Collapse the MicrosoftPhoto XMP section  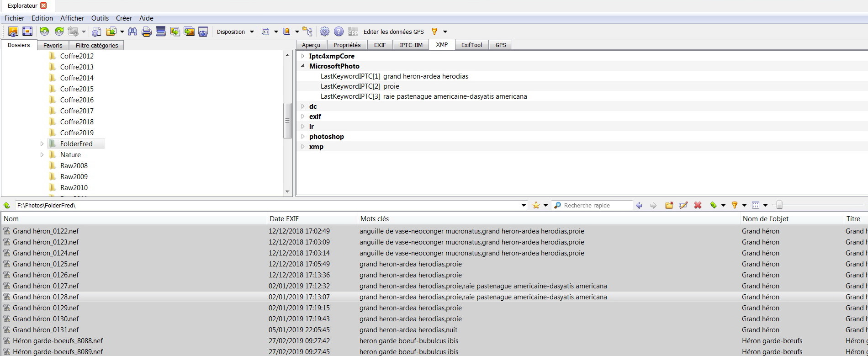tap(303, 66)
